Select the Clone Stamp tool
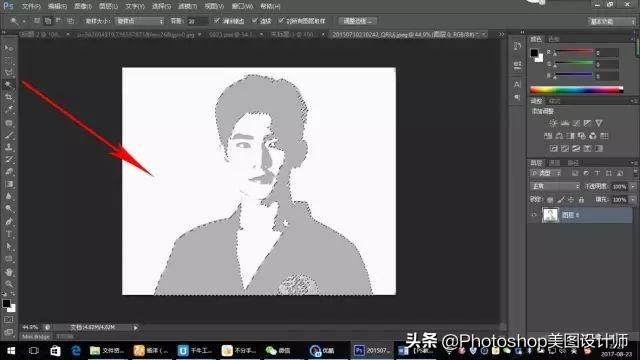Viewport: 640px width, 360px height. click(9, 147)
